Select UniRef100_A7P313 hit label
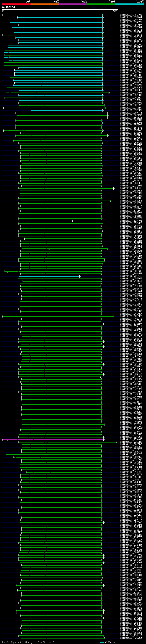Screen dimensions: 146x644 (131, 42)
